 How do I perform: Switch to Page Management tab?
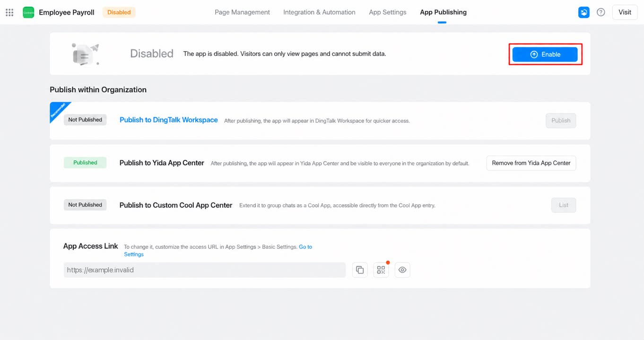coord(242,12)
